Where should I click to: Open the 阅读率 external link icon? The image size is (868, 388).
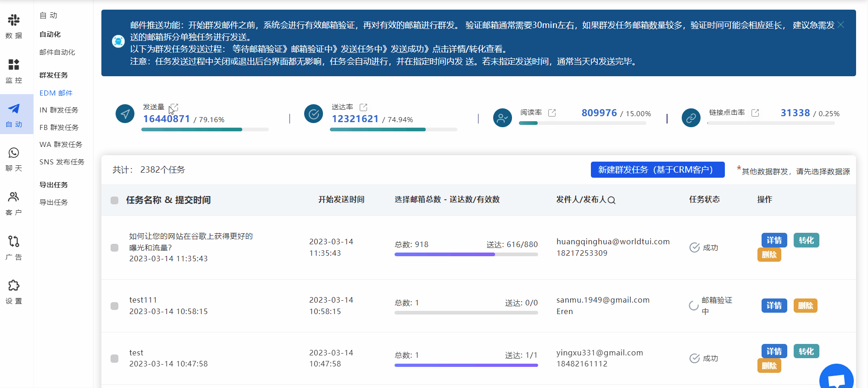(552, 112)
